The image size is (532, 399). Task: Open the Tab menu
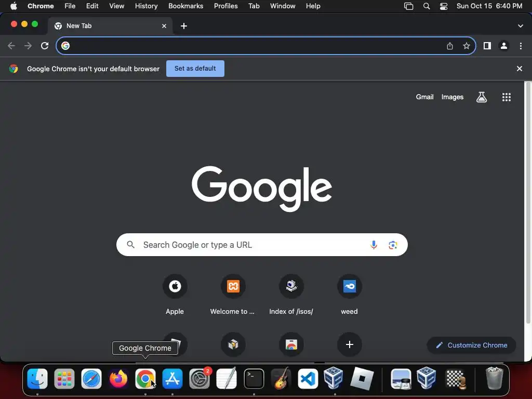point(254,6)
